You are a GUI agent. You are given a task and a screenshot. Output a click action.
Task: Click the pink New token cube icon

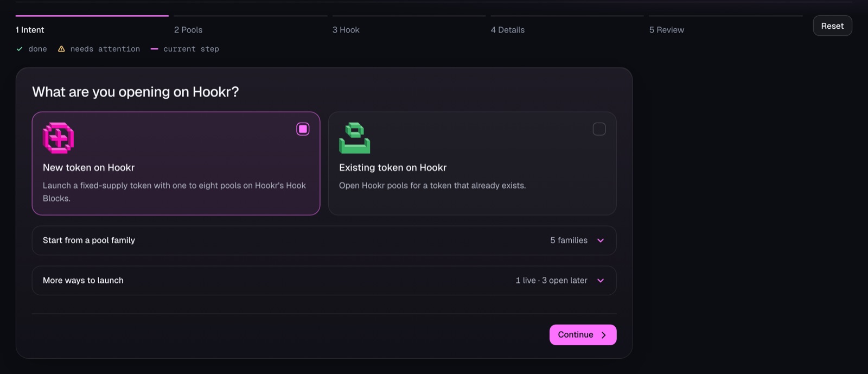pyautogui.click(x=58, y=138)
